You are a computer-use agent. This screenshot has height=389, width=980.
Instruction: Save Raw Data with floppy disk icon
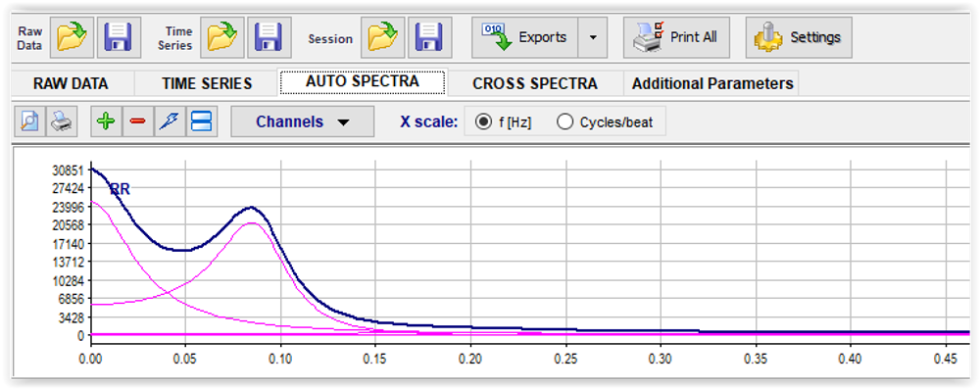click(119, 37)
